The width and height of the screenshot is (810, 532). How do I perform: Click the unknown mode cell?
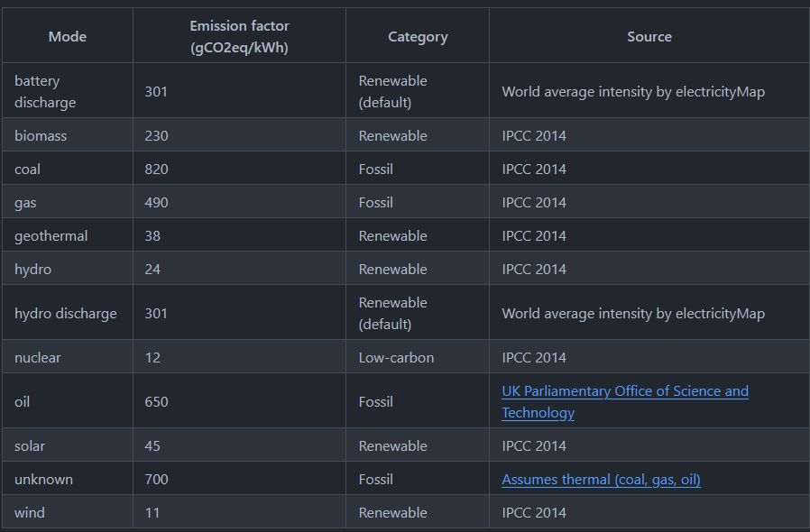[42, 479]
